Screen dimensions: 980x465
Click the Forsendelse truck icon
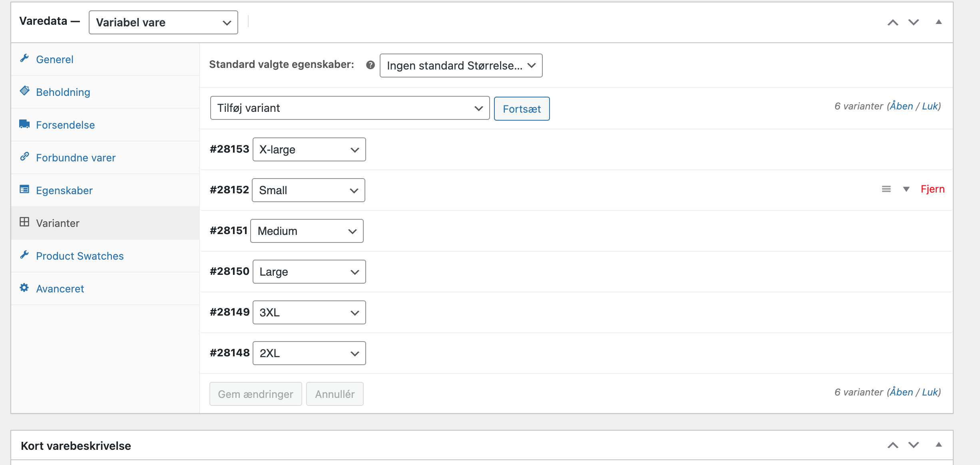click(x=24, y=124)
